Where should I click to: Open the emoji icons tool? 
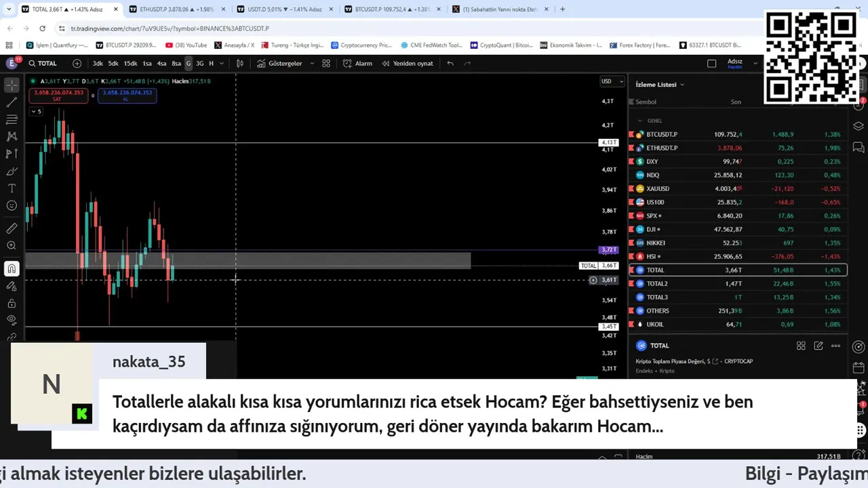(x=12, y=205)
